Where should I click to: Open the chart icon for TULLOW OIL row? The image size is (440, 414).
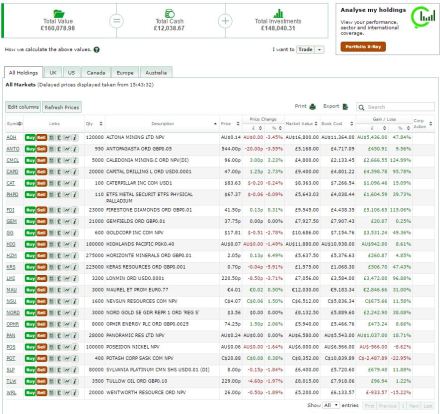67,381
